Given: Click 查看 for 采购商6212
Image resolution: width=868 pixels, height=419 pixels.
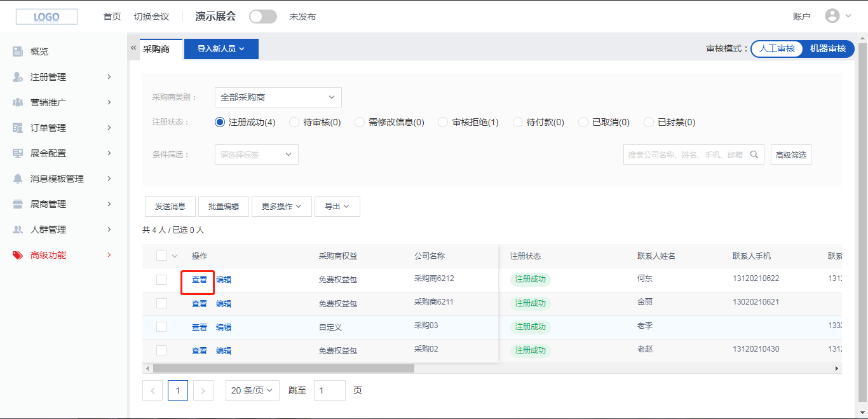Looking at the screenshot, I should pos(200,280).
